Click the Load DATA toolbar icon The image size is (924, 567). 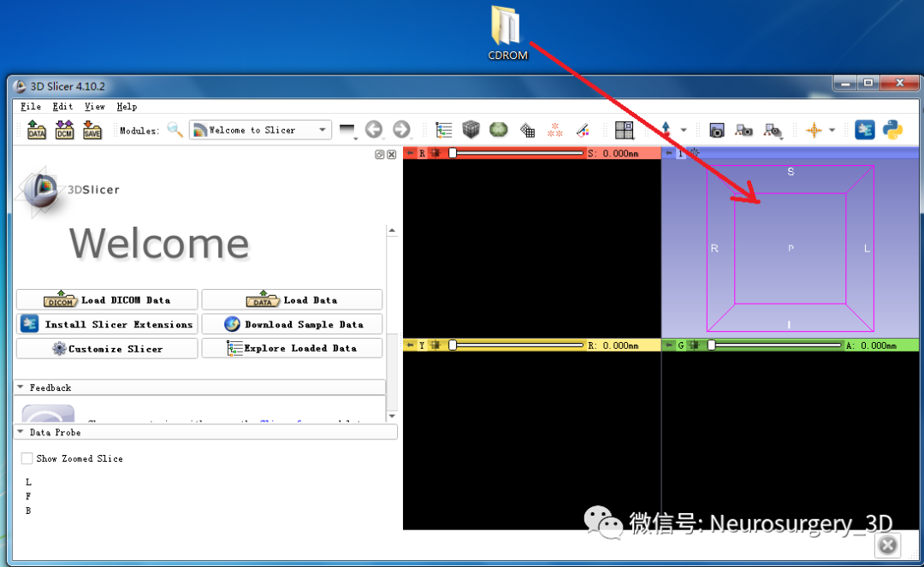(36, 129)
